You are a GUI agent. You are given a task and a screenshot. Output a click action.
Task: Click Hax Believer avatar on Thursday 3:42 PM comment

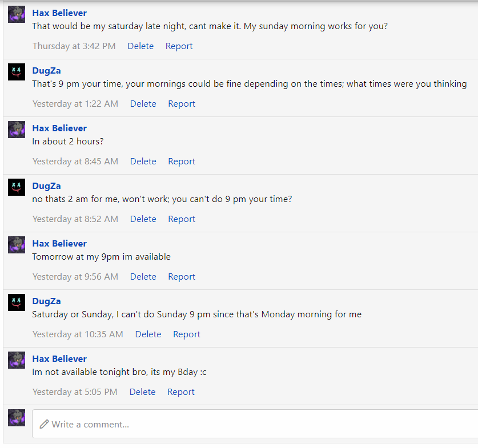pyautogui.click(x=17, y=14)
